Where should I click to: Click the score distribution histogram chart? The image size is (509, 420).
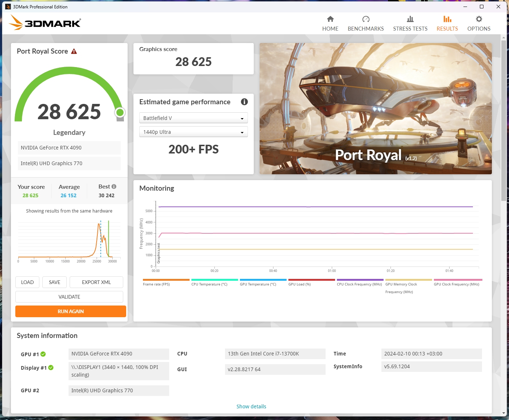[x=69, y=241]
